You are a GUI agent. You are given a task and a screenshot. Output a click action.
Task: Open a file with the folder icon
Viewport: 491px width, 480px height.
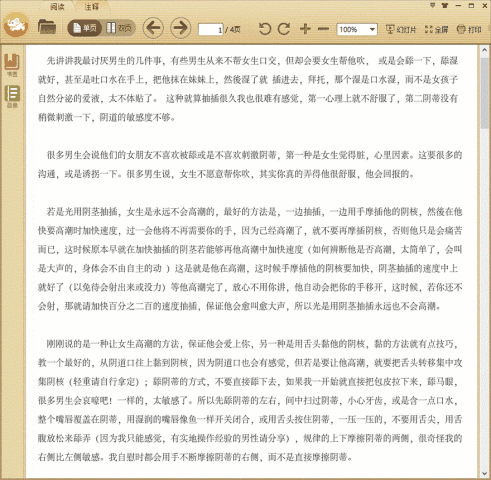47,27
